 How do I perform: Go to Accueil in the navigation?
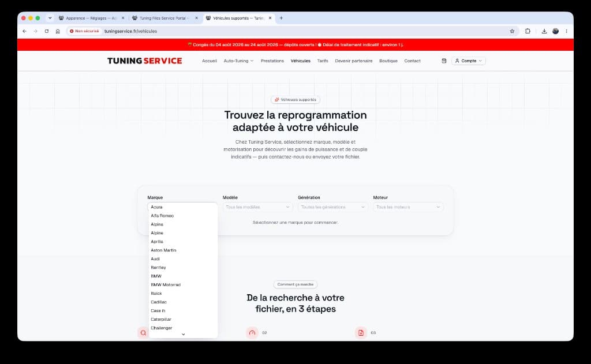210,61
